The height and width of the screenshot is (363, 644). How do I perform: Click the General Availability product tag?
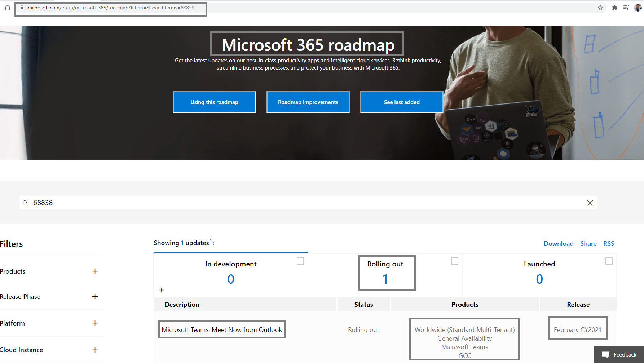pyautogui.click(x=465, y=338)
